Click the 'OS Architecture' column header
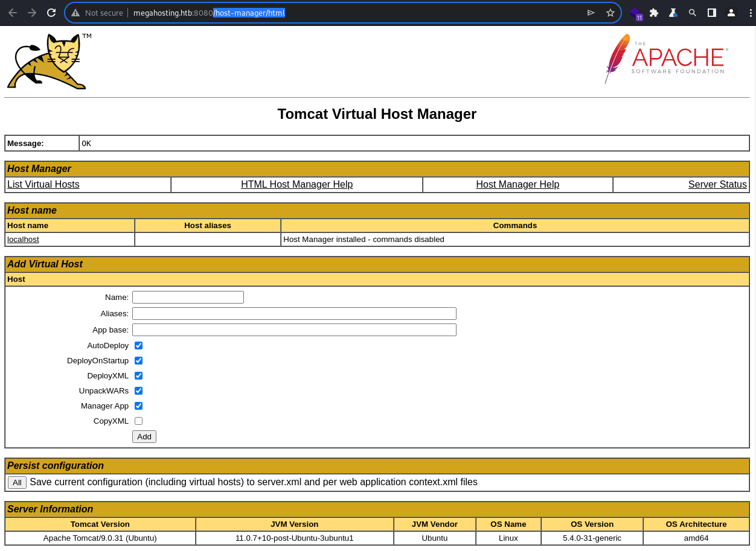The width and height of the screenshot is (756, 551). tap(696, 524)
